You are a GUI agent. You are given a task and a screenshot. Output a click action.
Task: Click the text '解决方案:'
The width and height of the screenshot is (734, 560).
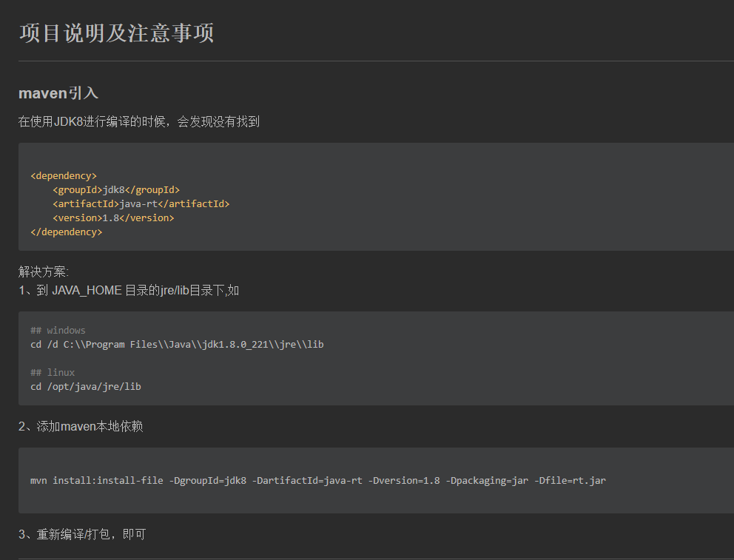tap(44, 271)
